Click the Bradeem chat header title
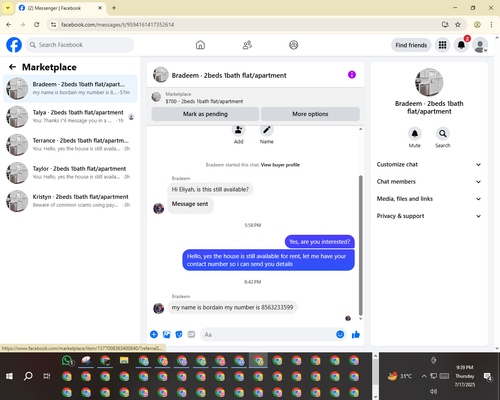Image resolution: width=500 pixels, height=400 pixels. pyautogui.click(x=229, y=75)
